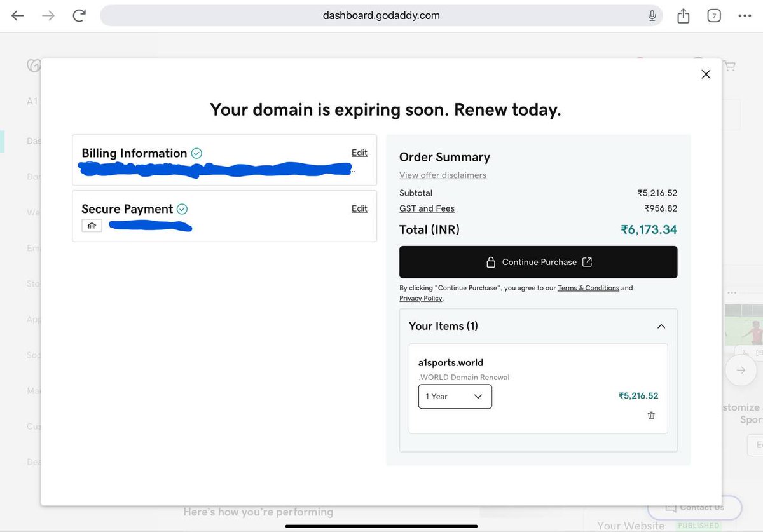Edit the Secure Payment section
763x532 pixels.
(359, 208)
